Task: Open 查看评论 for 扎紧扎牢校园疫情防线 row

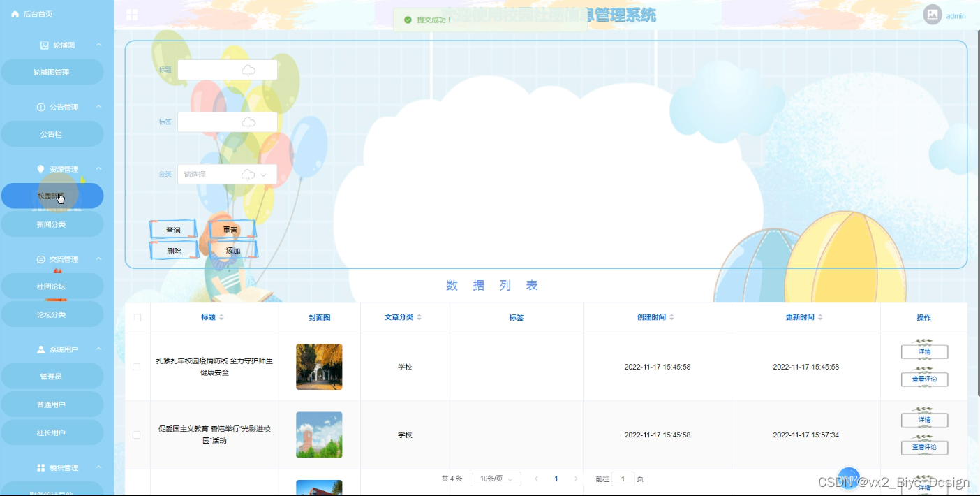Action: tap(924, 379)
